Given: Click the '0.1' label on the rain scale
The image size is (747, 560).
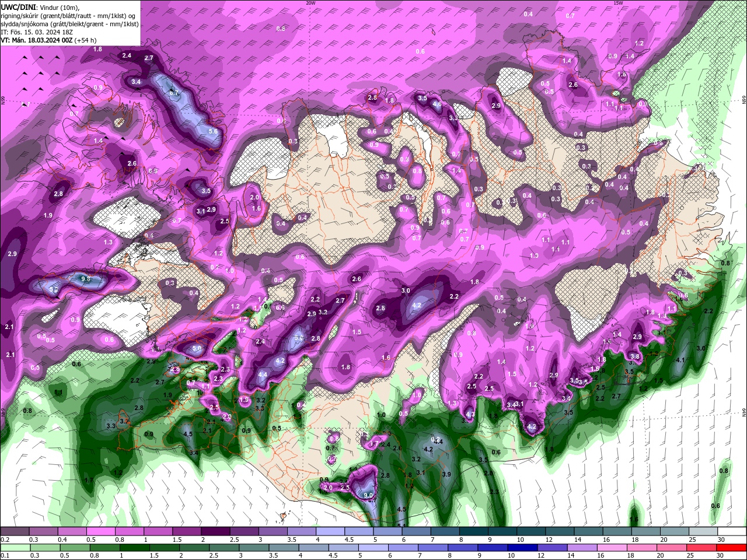Looking at the screenshot, I should coord(5,556).
